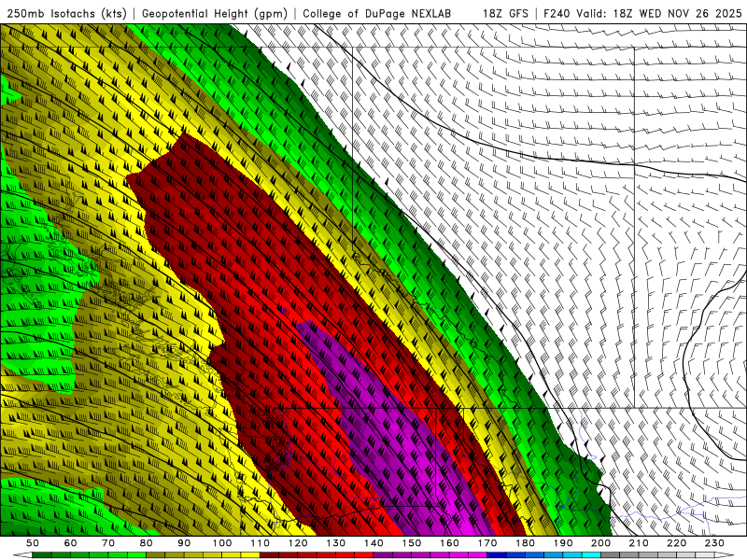Pick the dark gray swatch just after 200
747x560 pixels.
click(611, 554)
